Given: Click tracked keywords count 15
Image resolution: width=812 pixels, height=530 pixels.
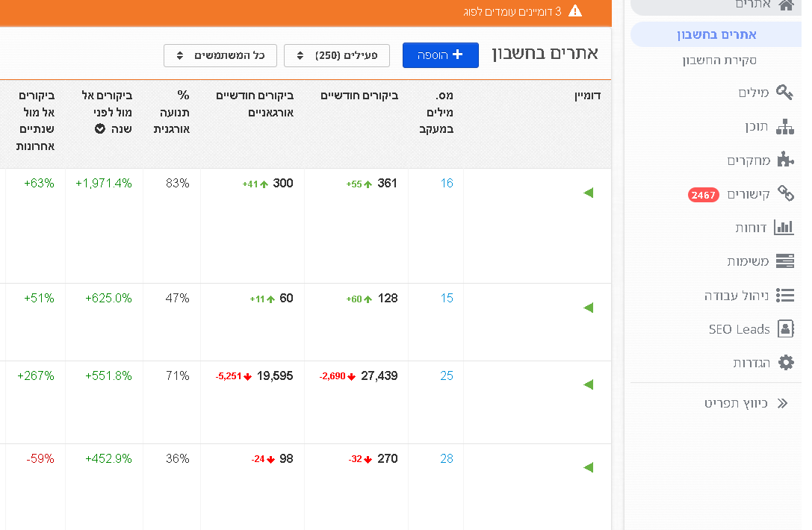Looking at the screenshot, I should click(x=447, y=298).
